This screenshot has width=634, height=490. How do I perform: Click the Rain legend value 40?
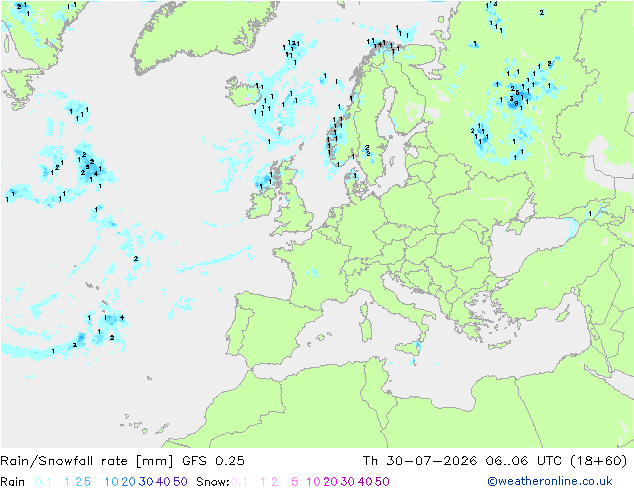[163, 482]
